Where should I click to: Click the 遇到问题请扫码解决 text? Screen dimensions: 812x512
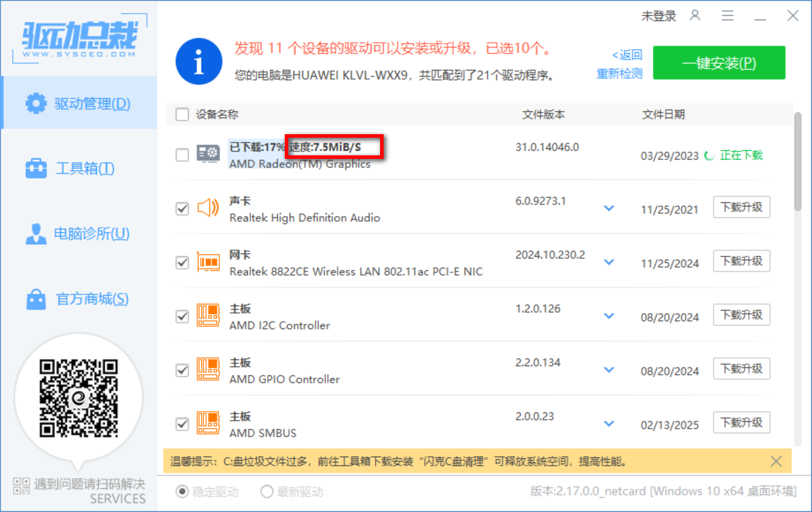pos(89,484)
